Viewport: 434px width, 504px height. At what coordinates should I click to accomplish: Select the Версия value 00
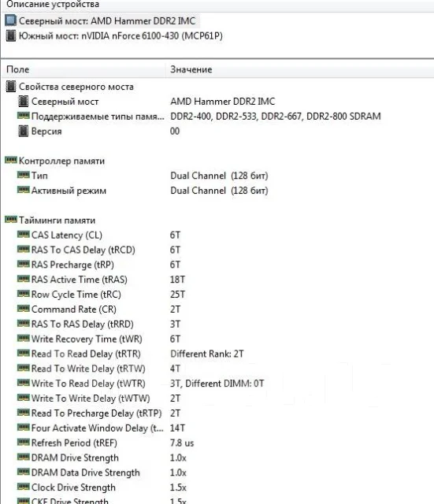pos(175,132)
